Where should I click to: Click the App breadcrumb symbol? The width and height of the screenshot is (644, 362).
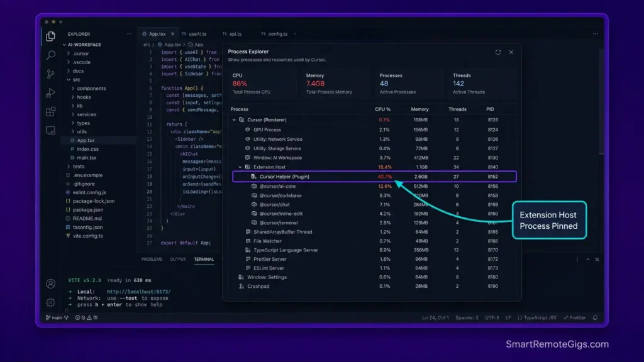(x=196, y=45)
